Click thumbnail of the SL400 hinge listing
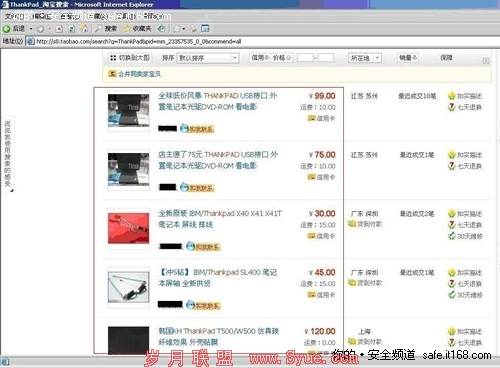This screenshot has width=500, height=368. coord(128,287)
